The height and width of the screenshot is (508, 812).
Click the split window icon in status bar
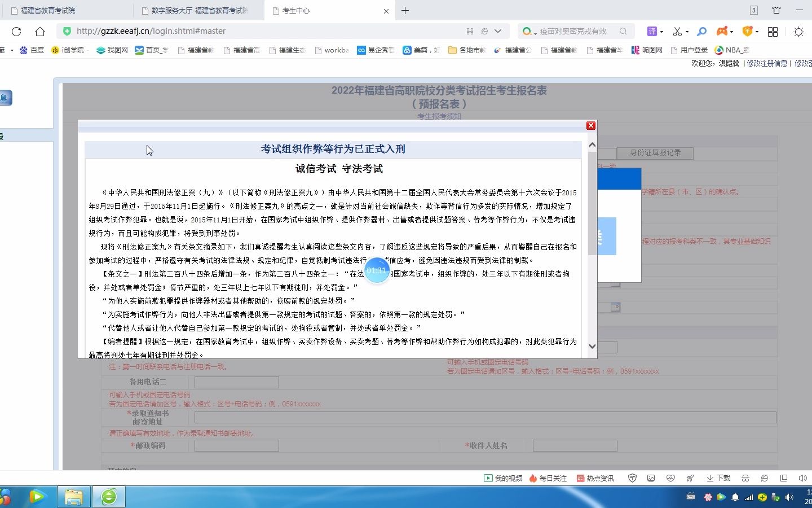(x=784, y=478)
